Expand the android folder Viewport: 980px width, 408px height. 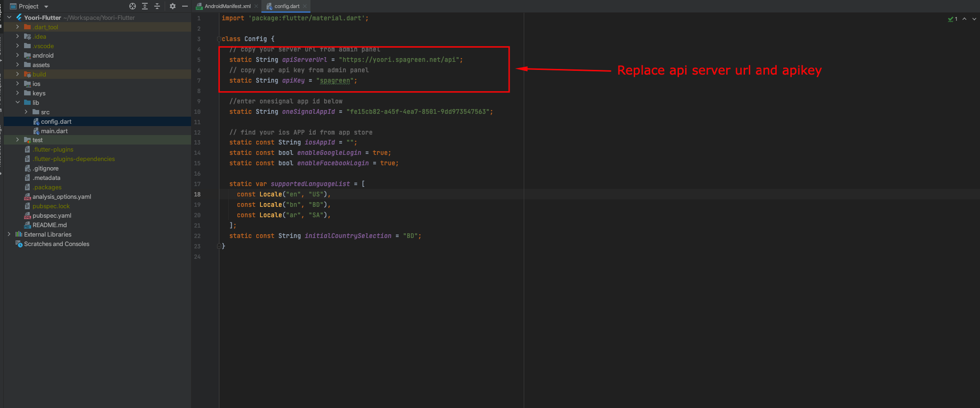tap(17, 55)
